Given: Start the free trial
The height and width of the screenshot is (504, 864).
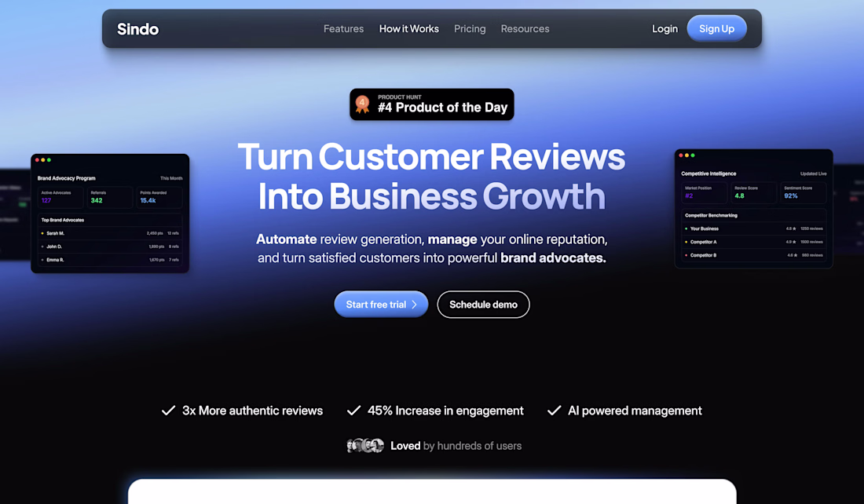Looking at the screenshot, I should coord(381,304).
